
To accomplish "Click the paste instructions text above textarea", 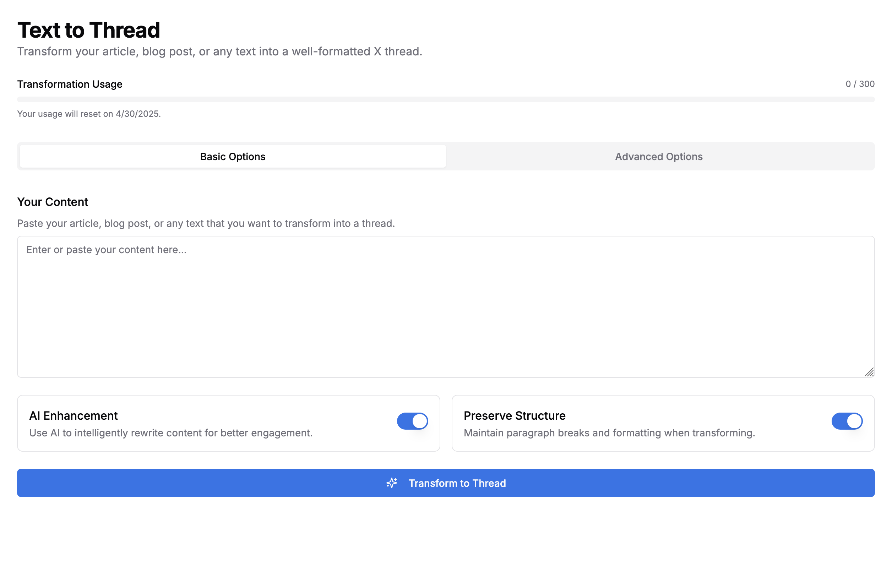I will coord(206,223).
